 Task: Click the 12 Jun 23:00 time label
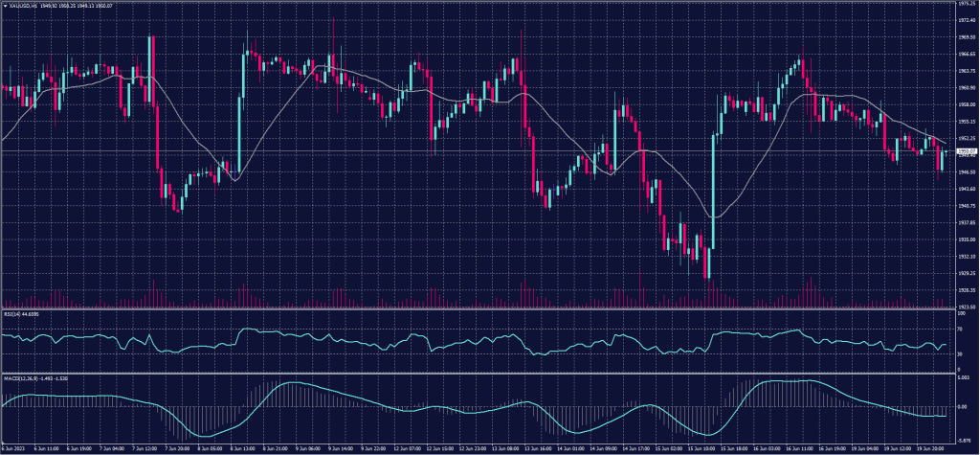tap(473, 448)
